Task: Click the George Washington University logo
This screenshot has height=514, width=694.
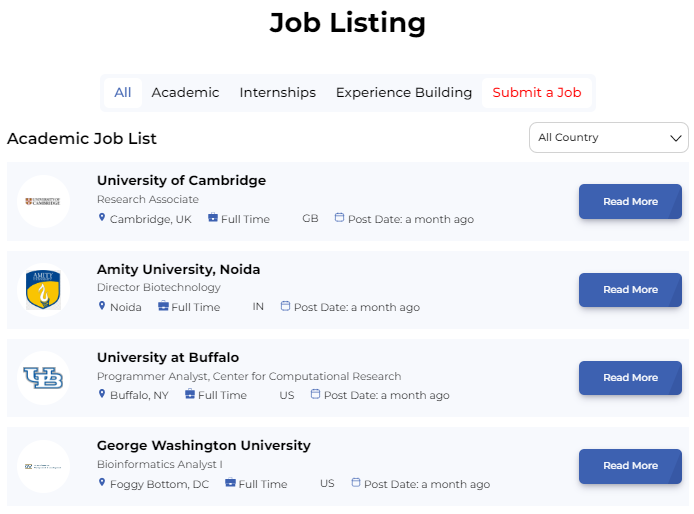Action: point(43,466)
